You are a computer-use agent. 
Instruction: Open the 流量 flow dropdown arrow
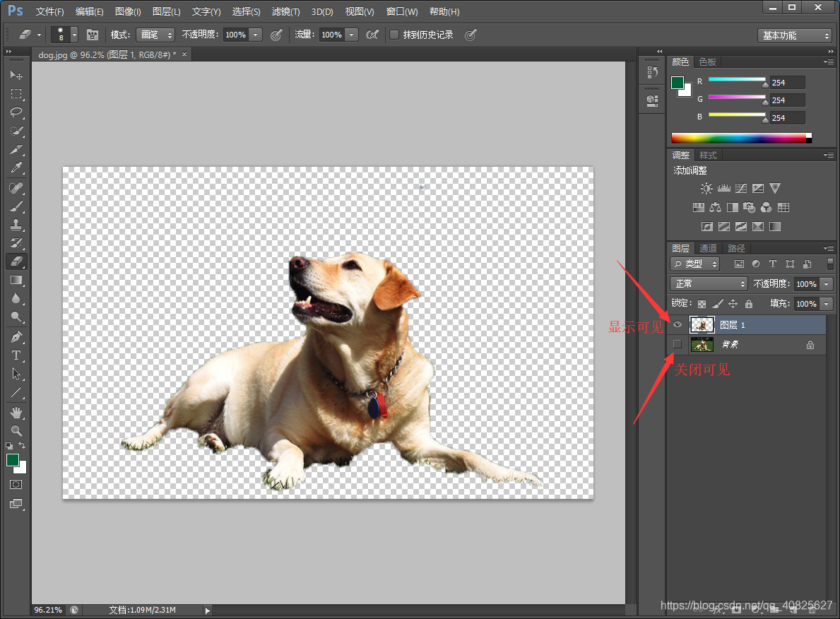coord(351,35)
